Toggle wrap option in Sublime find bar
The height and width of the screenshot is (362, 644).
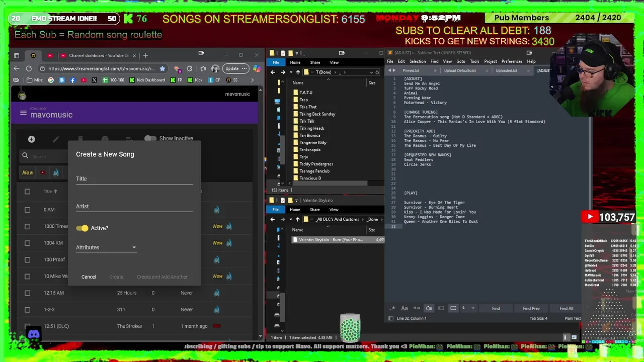429,308
